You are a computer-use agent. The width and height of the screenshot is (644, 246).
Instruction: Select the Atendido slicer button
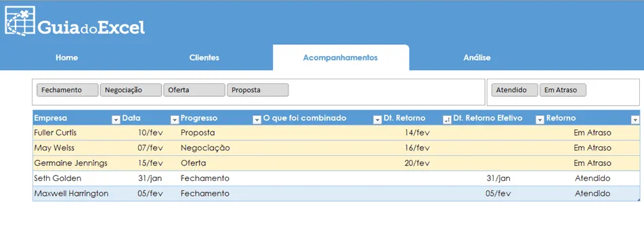pyautogui.click(x=515, y=90)
